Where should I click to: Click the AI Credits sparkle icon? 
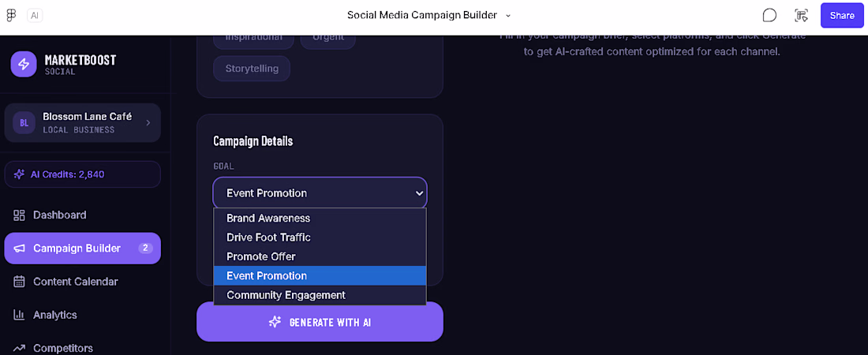[x=20, y=174]
